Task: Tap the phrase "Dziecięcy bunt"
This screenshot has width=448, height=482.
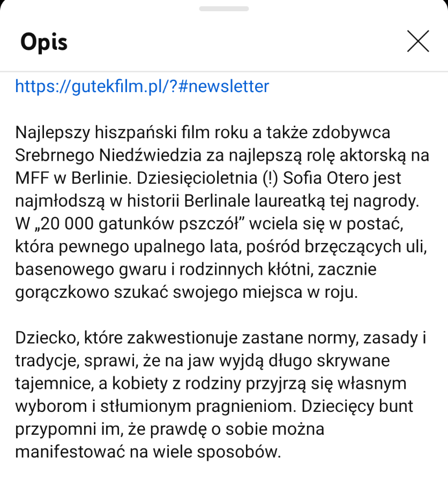Action: pos(357,406)
